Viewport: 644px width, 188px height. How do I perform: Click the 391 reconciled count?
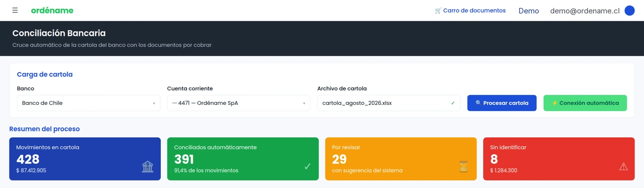[x=184, y=159]
